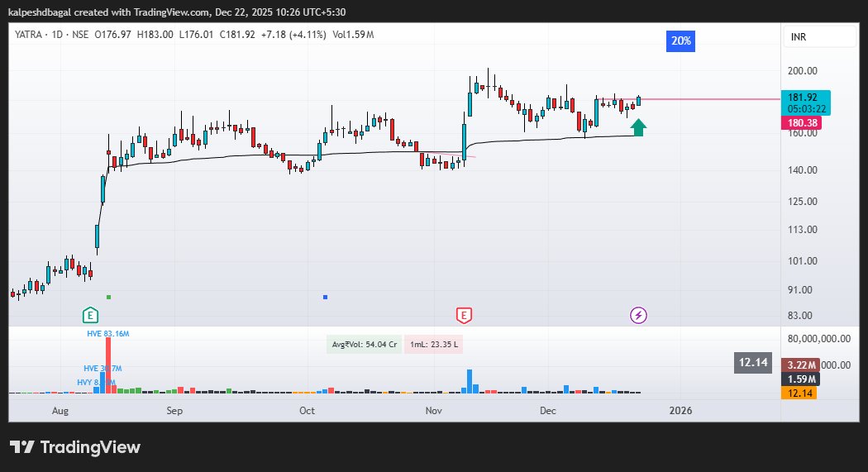The width and height of the screenshot is (868, 472).
Task: Click the 200.00 price axis tick
Action: 802,71
